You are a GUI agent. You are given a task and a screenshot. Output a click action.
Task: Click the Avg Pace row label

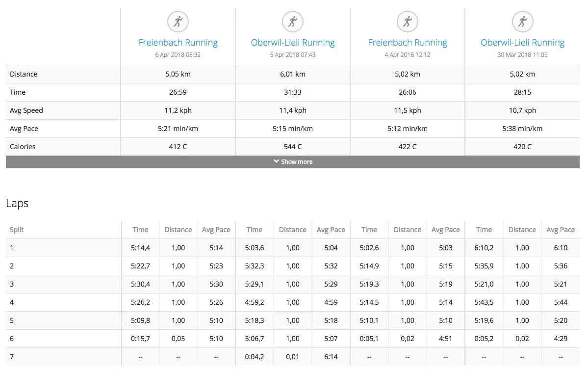click(x=24, y=129)
